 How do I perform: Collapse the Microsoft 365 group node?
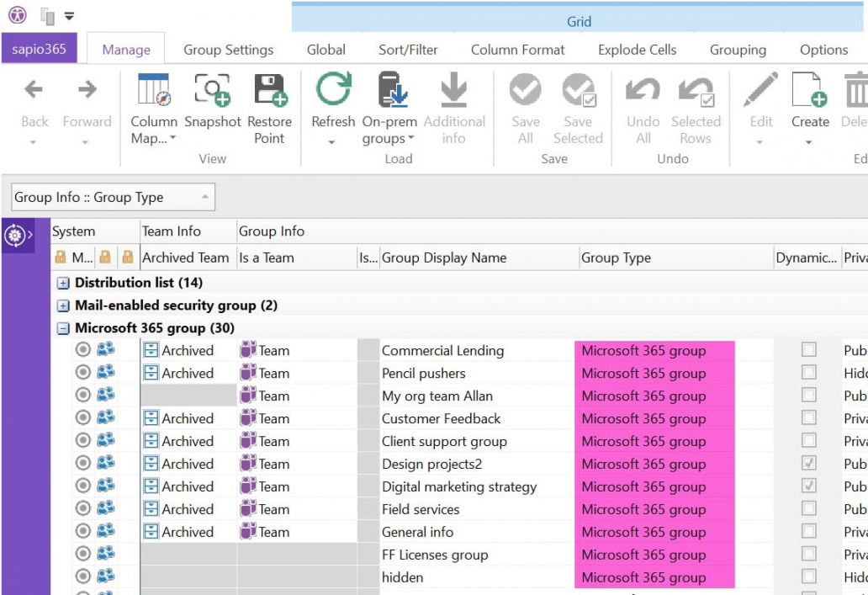63,328
